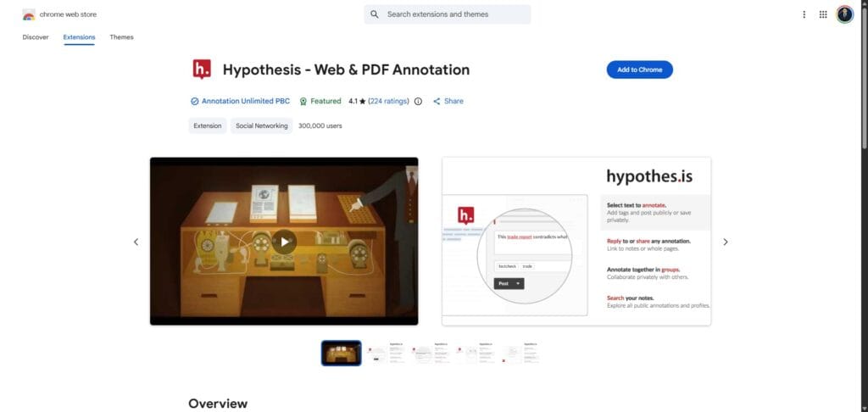
Task: Open the 224 ratings link
Action: pos(388,102)
